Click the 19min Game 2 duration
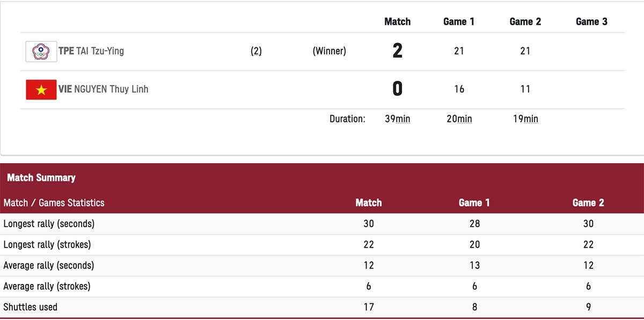This screenshot has height=320, width=644. [525, 119]
